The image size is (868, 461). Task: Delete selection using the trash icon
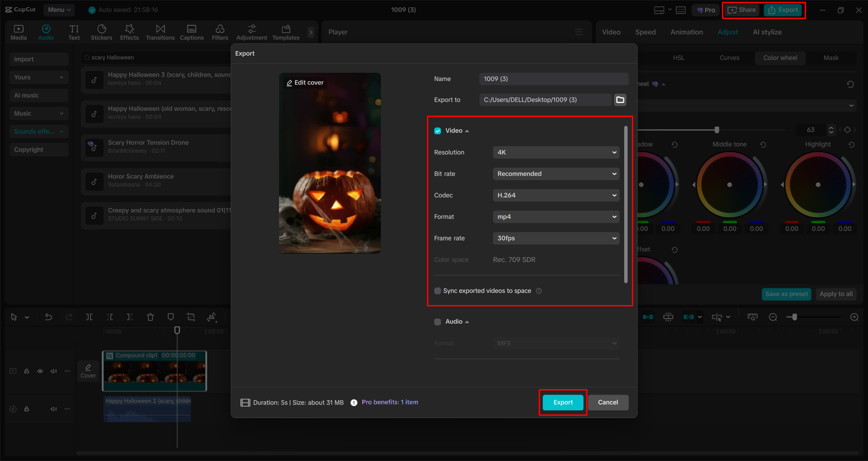click(150, 317)
